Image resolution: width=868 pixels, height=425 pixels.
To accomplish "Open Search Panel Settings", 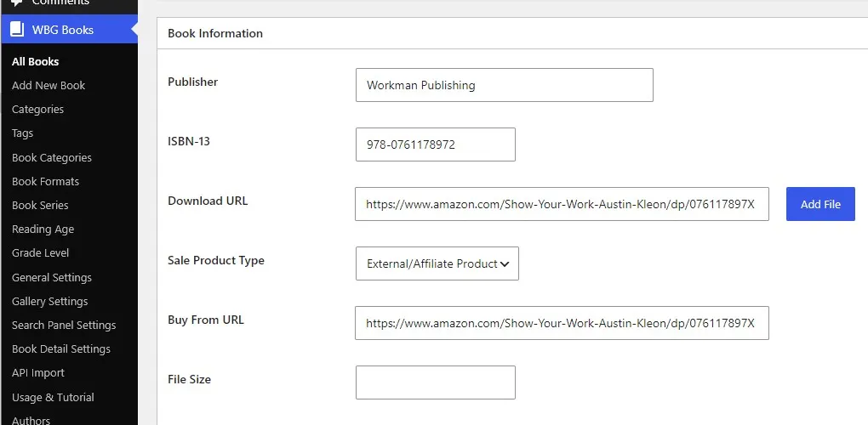I will (64, 325).
